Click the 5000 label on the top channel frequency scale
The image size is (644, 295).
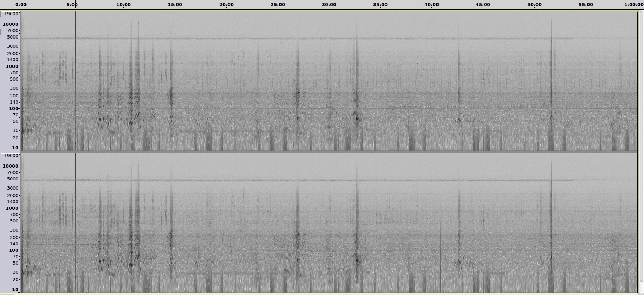pyautogui.click(x=12, y=37)
